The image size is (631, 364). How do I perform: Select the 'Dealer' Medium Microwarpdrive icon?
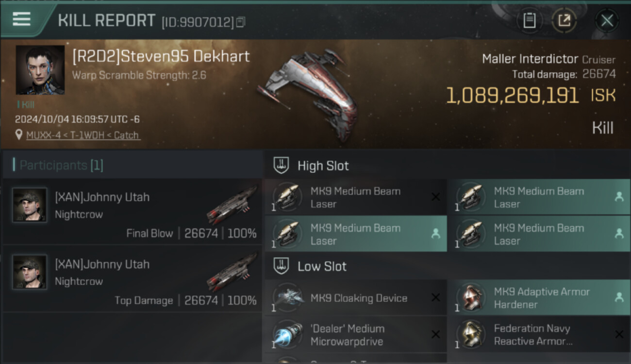click(288, 335)
